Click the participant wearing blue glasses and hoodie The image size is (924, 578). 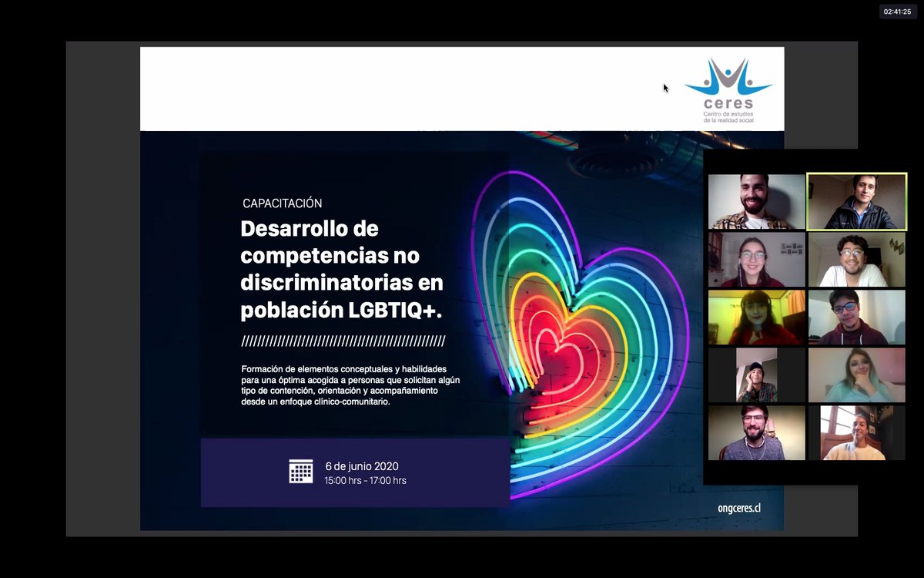[x=857, y=318]
